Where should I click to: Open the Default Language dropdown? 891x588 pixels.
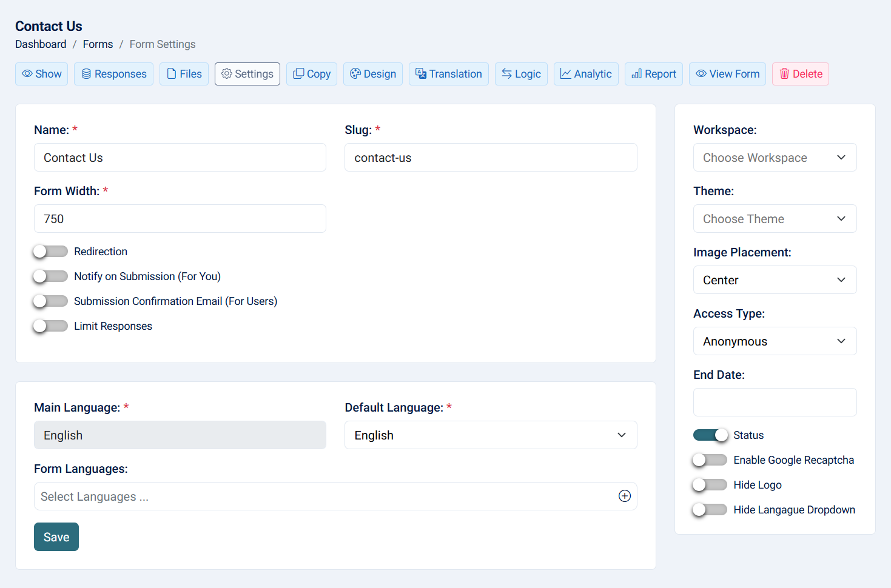tap(490, 435)
